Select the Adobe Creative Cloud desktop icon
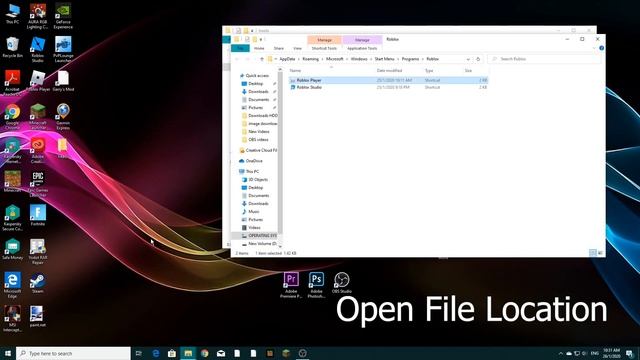The image size is (640, 360). click(38, 150)
